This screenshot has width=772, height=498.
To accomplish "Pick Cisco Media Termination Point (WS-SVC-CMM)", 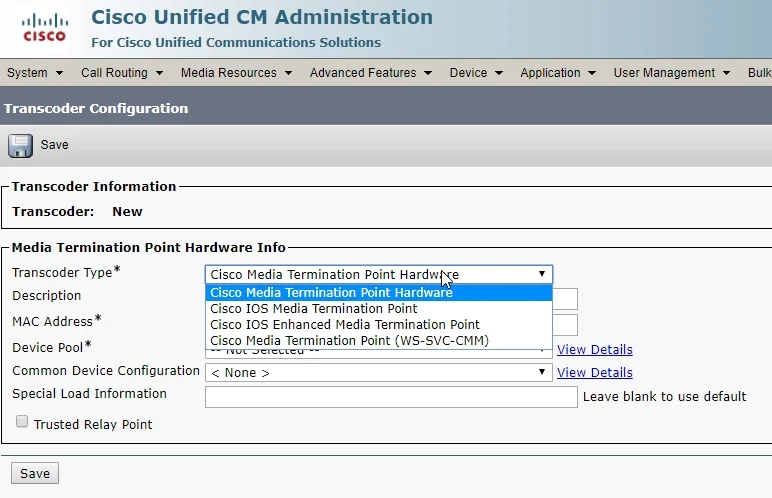I will (x=379, y=341).
